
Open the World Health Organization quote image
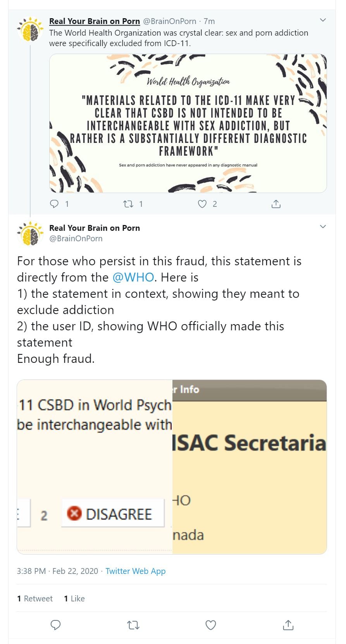coord(188,123)
